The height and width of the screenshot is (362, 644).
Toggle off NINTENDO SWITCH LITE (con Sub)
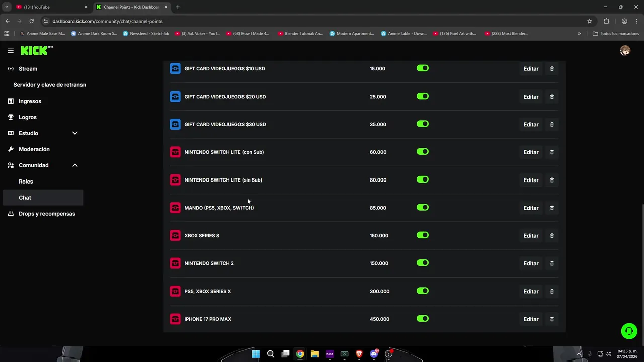423,152
